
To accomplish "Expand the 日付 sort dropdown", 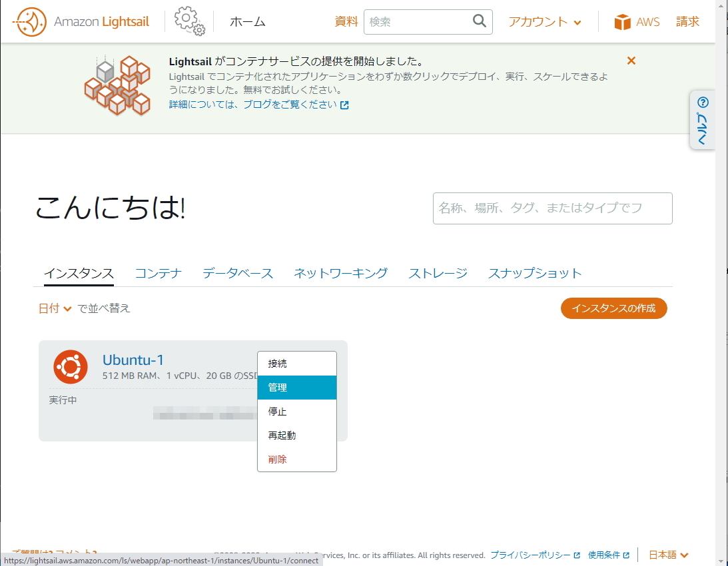I will [x=55, y=308].
